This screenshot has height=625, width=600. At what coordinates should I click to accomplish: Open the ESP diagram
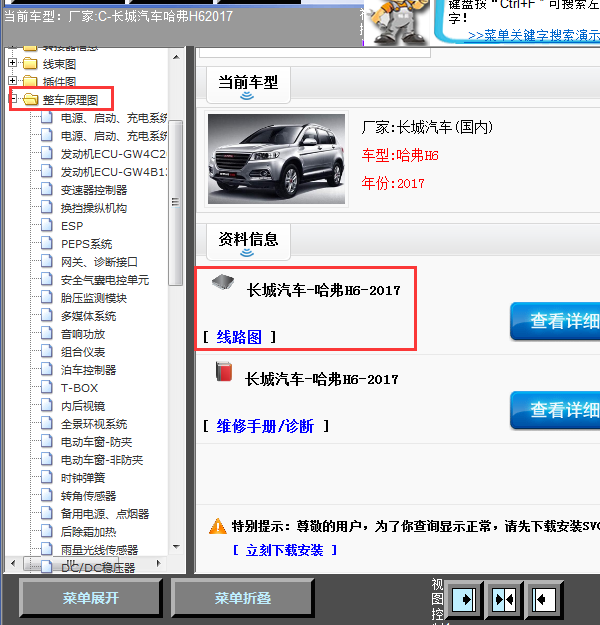click(x=72, y=226)
